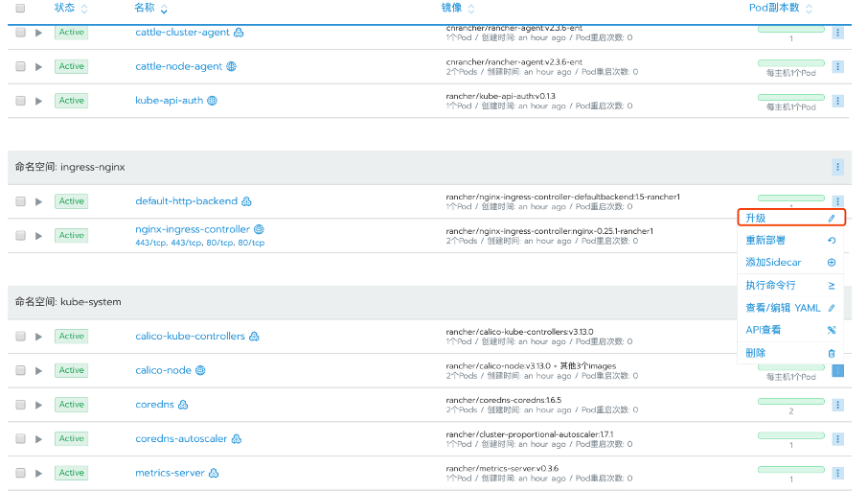Open the default-http-backend row actions menu
The width and height of the screenshot is (868, 491).
pos(837,200)
